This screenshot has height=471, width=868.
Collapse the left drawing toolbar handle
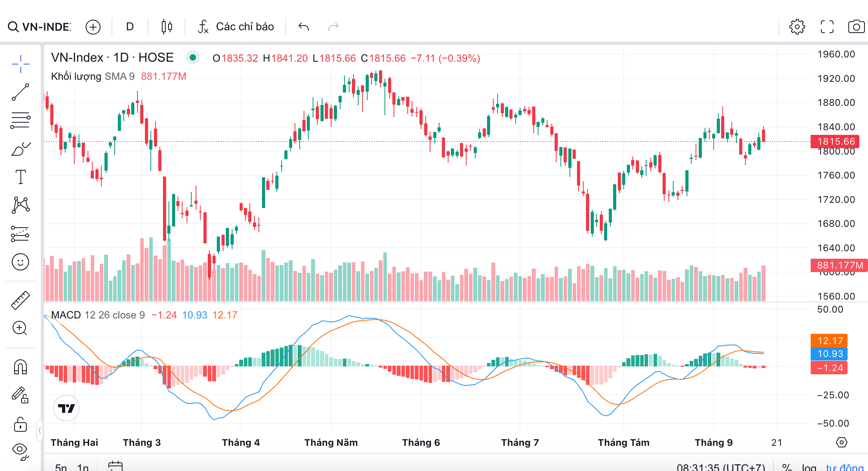[x=40, y=431]
